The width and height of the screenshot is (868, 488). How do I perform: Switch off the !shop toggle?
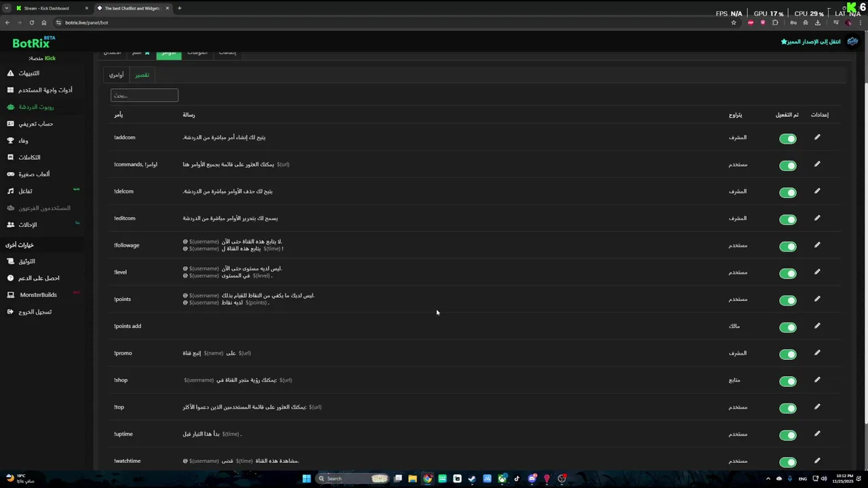787,381
